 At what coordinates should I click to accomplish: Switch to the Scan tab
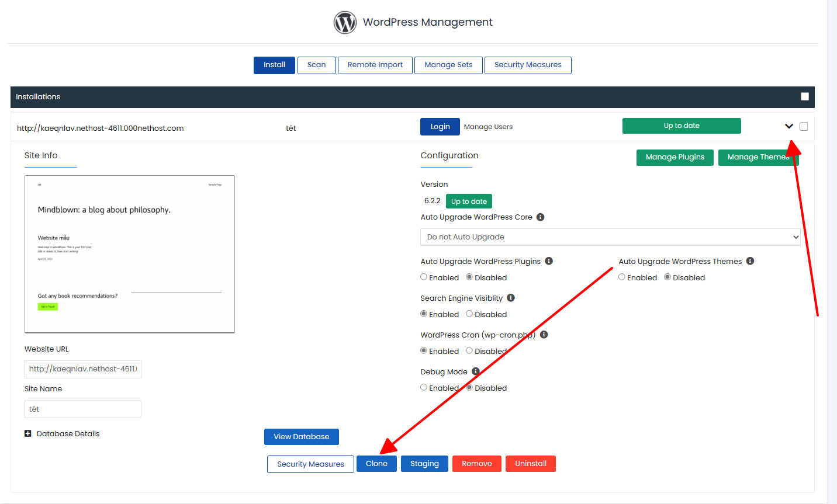pyautogui.click(x=317, y=65)
